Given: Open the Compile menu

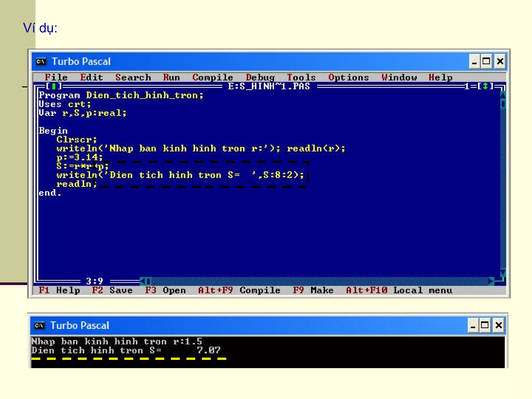Looking at the screenshot, I should (212, 77).
